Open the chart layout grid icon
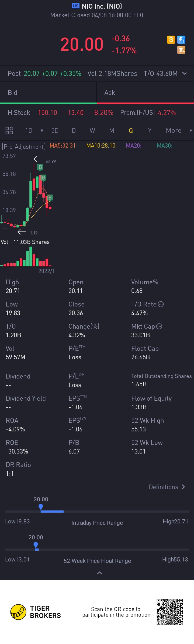This screenshot has width=194, height=644. point(9,131)
